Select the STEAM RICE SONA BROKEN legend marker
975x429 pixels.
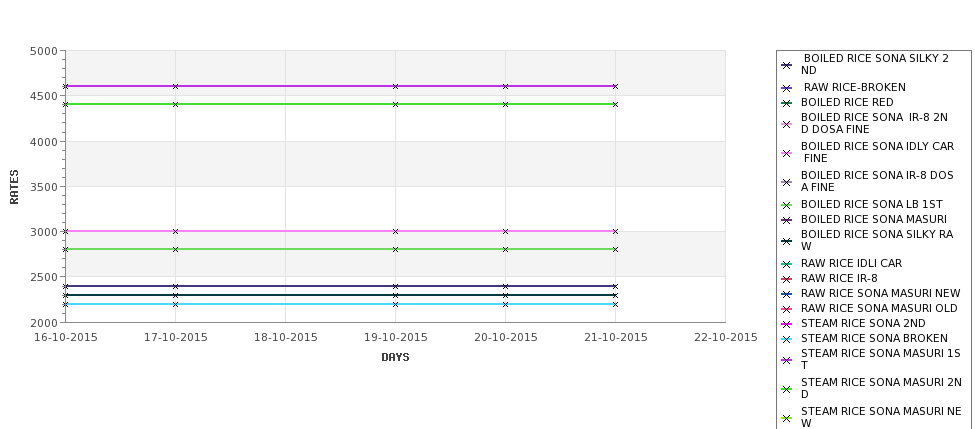pyautogui.click(x=787, y=339)
